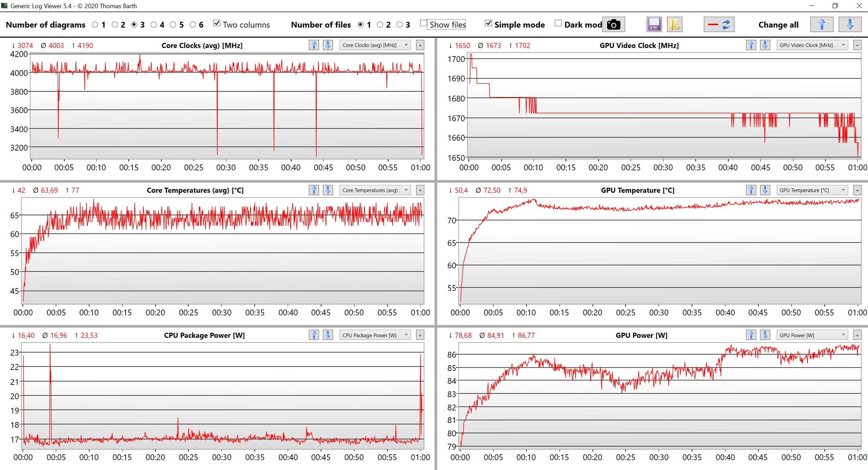Open the GPU Video Clock dropdown
The width and height of the screenshot is (868, 470).
click(812, 45)
